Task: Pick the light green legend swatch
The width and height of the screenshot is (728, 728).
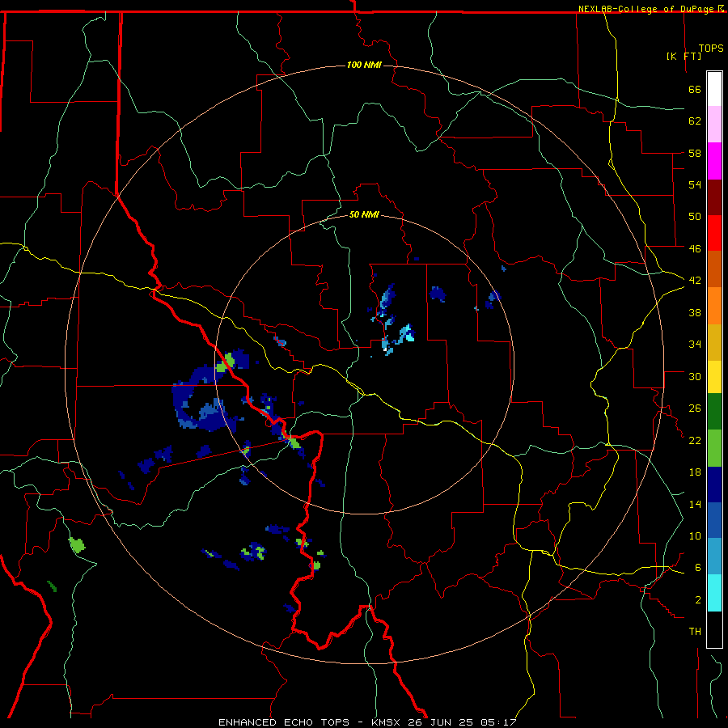Action: coord(714,448)
